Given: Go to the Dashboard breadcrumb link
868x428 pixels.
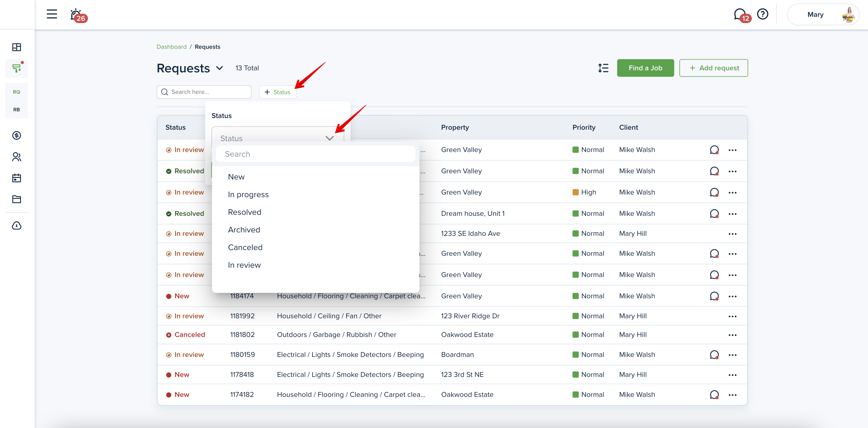Looking at the screenshot, I should [171, 47].
